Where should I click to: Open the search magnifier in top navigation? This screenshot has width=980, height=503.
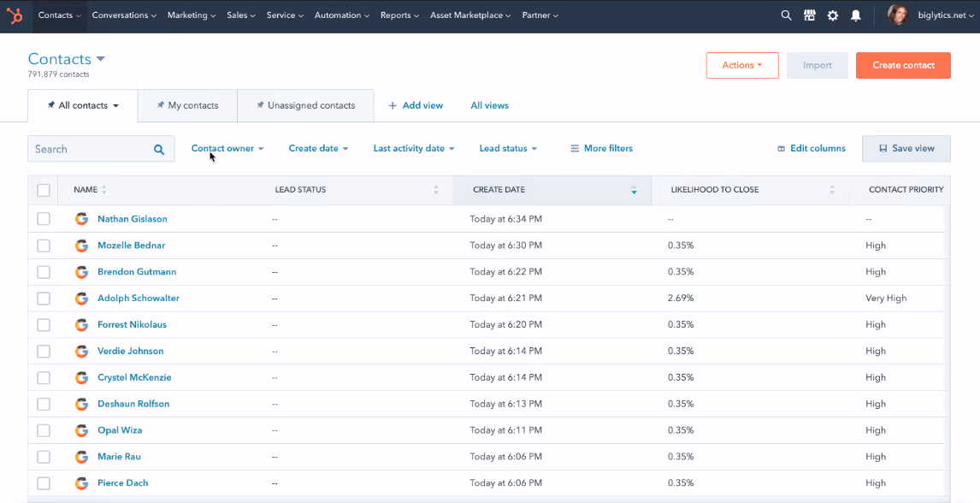786,15
